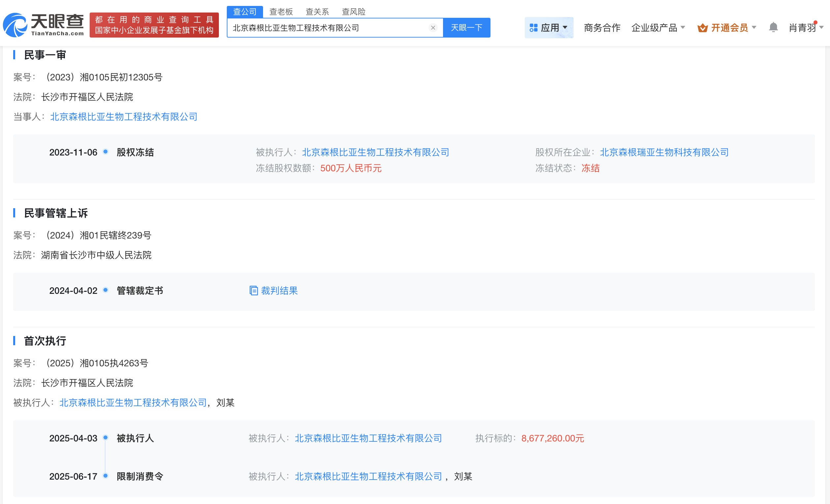Expand the 开通会员 dropdown arrow
Screen dimensions: 830x504
click(x=754, y=28)
